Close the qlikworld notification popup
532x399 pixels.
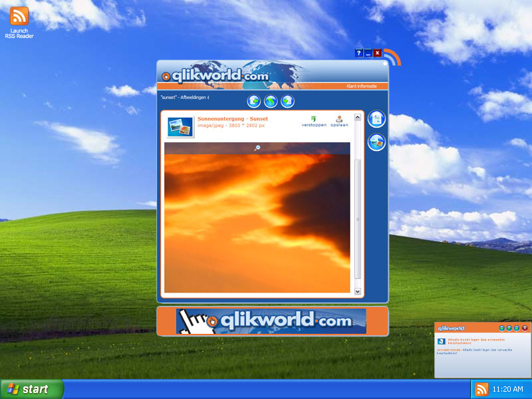(525, 328)
